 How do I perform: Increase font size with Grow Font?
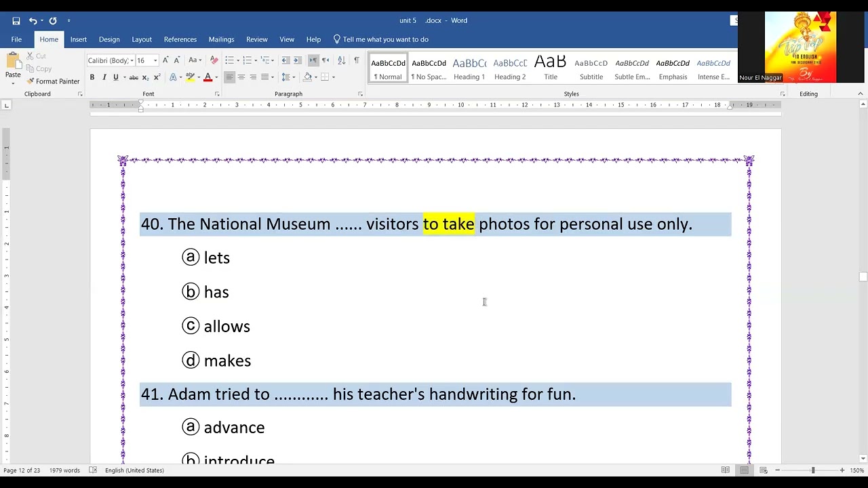[x=165, y=60]
